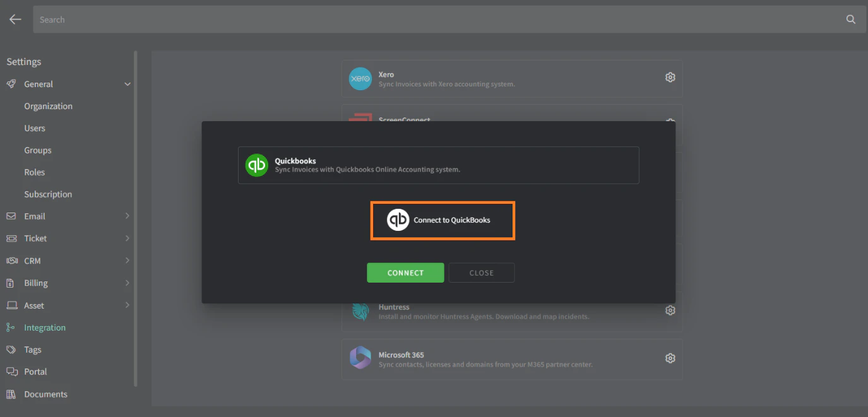Click the Microsoft 365 integration title
Screen dimensions: 868x417
point(401,355)
